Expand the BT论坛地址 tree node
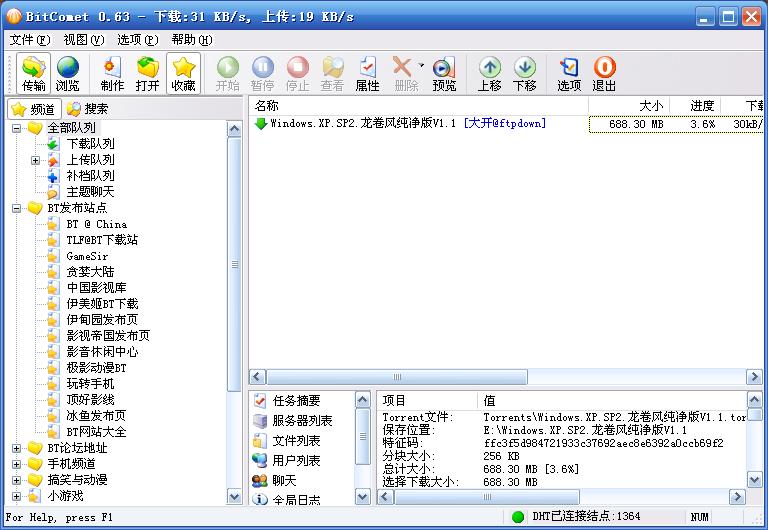 (16, 448)
